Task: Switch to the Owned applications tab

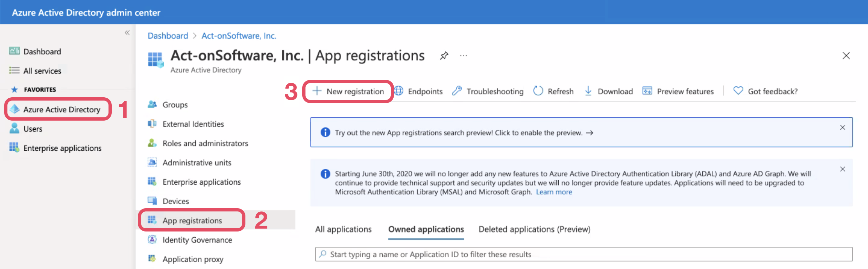Action: (x=426, y=229)
